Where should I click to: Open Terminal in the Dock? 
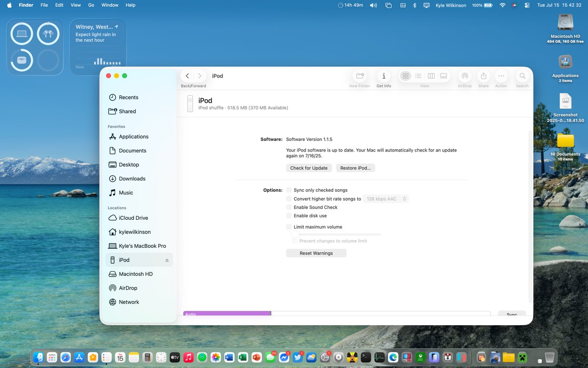click(366, 357)
